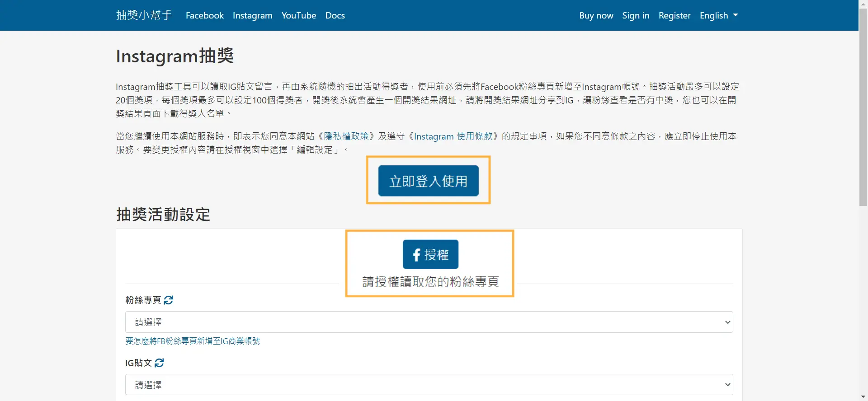Click Register in the header
Image resolution: width=868 pixels, height=401 pixels.
pos(675,15)
